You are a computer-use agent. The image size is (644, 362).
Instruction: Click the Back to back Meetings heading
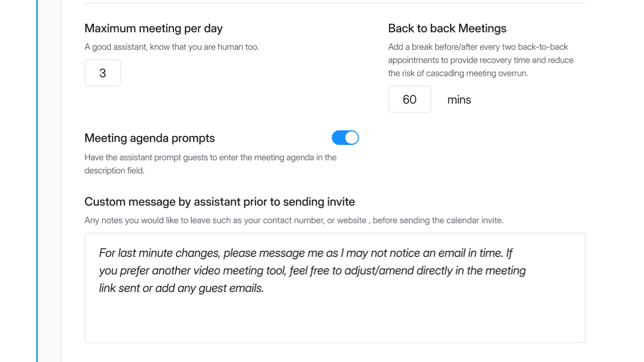(x=447, y=28)
